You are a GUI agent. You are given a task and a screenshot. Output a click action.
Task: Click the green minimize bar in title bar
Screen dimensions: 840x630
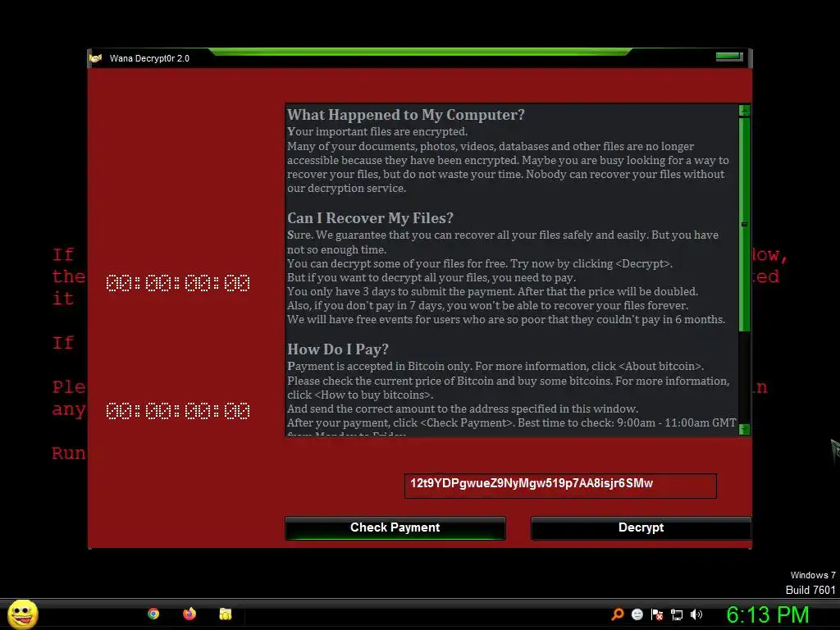coord(729,57)
